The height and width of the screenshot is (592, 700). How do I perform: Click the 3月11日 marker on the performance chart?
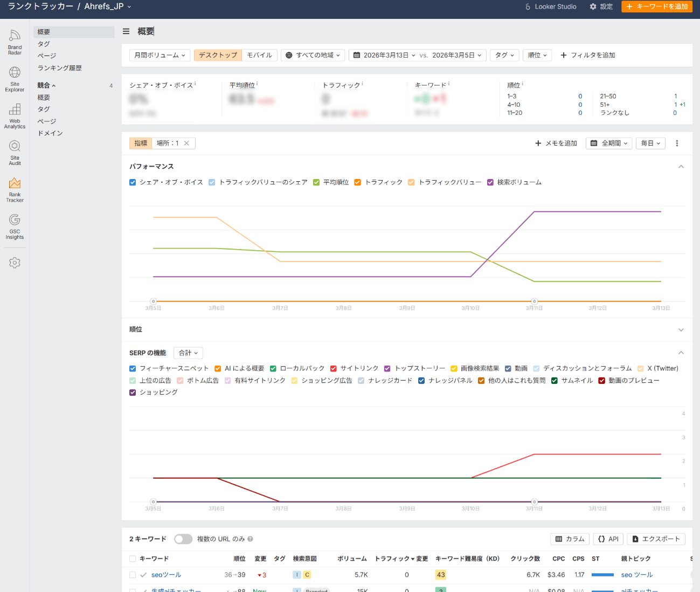point(534,301)
